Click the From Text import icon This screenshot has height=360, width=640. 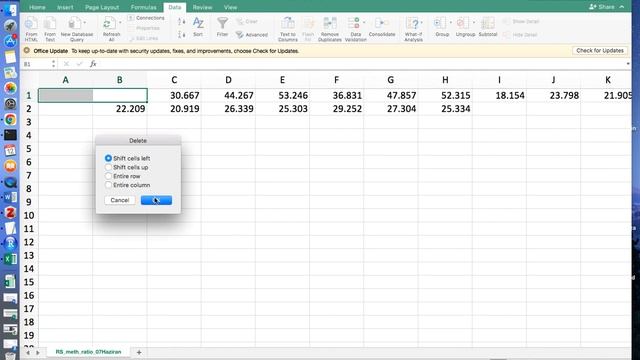(x=50, y=24)
